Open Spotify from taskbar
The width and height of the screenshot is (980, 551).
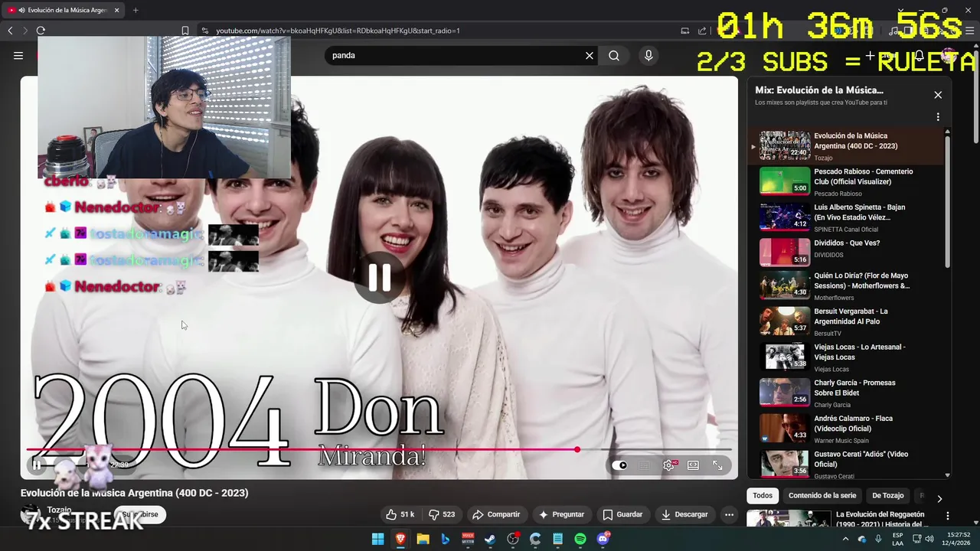580,540
